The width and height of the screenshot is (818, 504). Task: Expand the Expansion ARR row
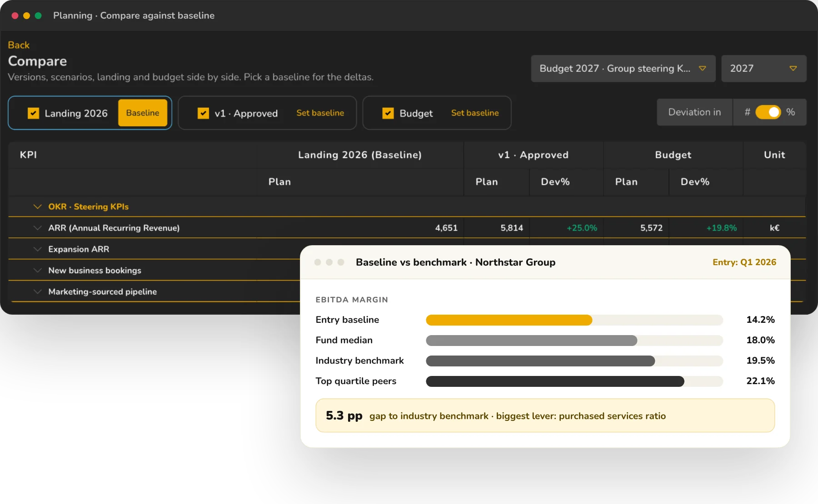point(38,249)
